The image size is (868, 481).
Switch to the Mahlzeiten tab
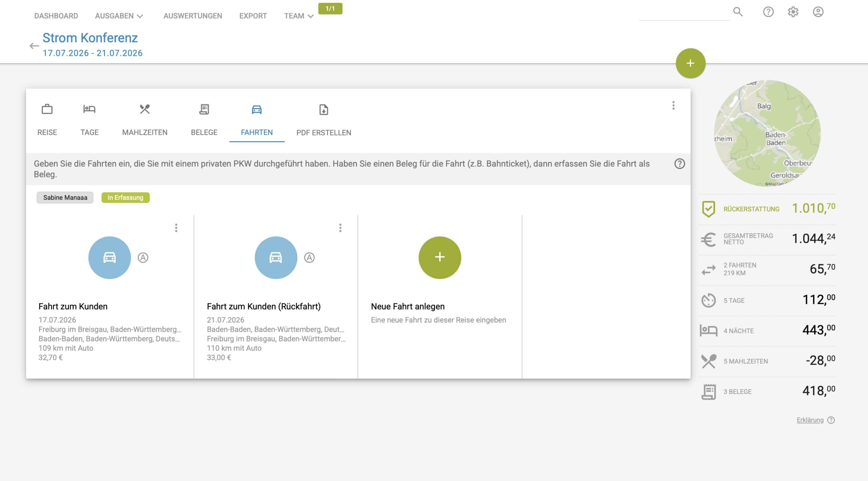point(145,119)
